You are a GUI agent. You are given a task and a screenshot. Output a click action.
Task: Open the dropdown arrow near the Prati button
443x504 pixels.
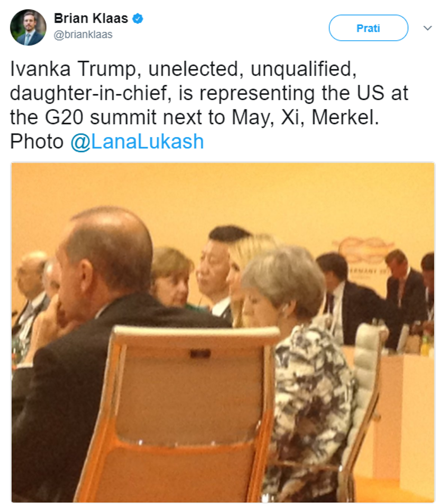pos(427,28)
